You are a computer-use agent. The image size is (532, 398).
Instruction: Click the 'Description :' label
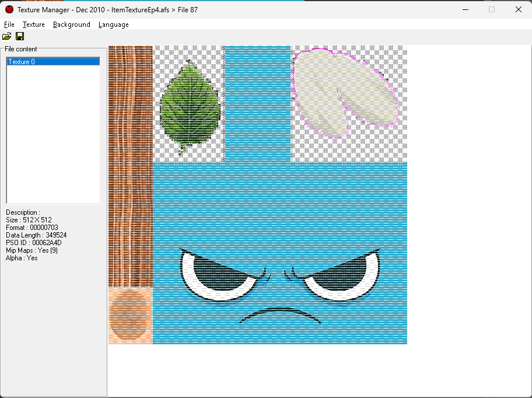tap(23, 212)
